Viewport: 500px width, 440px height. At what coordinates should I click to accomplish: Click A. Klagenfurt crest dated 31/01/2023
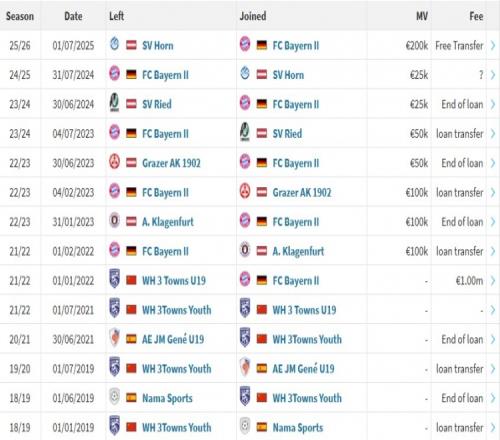click(114, 220)
